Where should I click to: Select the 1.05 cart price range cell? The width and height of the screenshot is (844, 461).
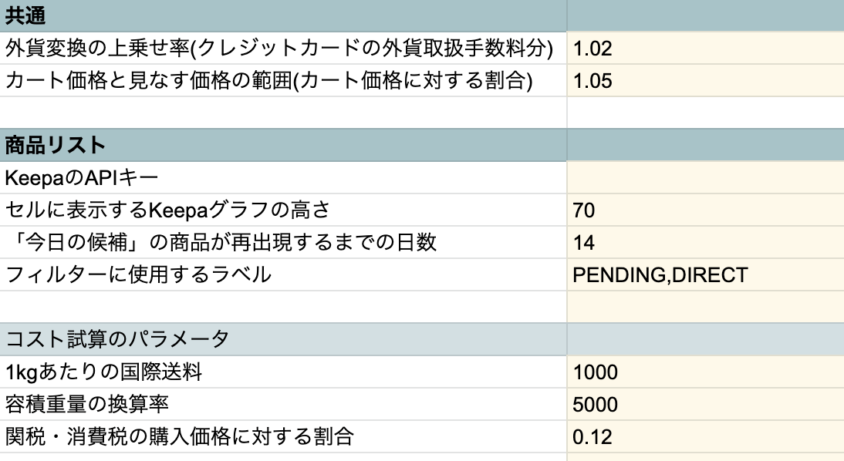(705, 81)
